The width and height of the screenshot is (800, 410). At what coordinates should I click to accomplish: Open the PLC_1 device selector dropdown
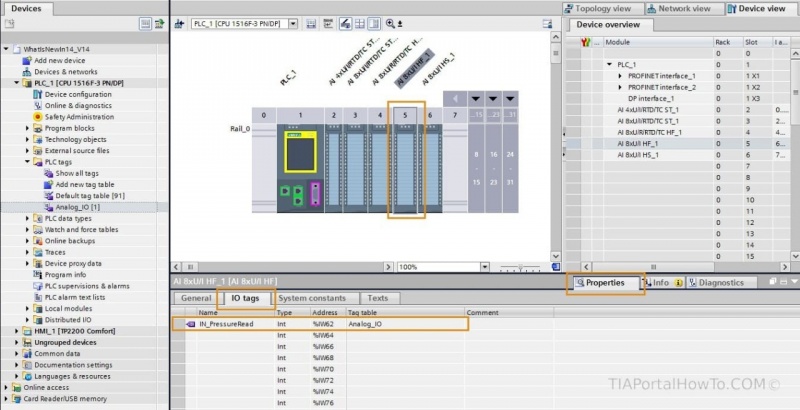(x=293, y=23)
